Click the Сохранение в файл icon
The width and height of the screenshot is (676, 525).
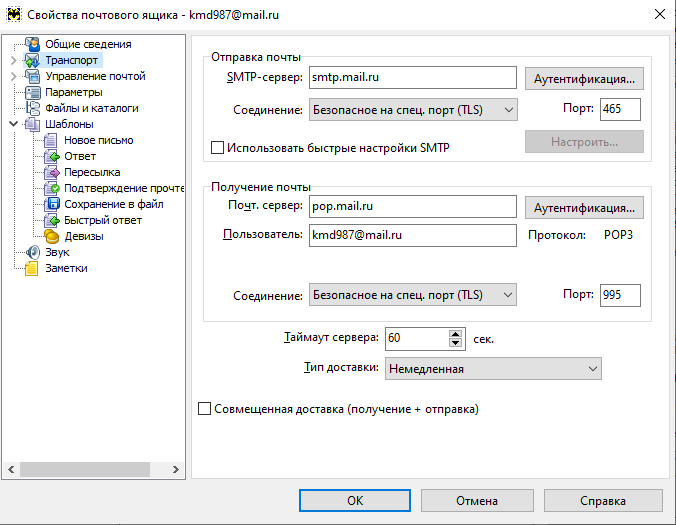(51, 204)
